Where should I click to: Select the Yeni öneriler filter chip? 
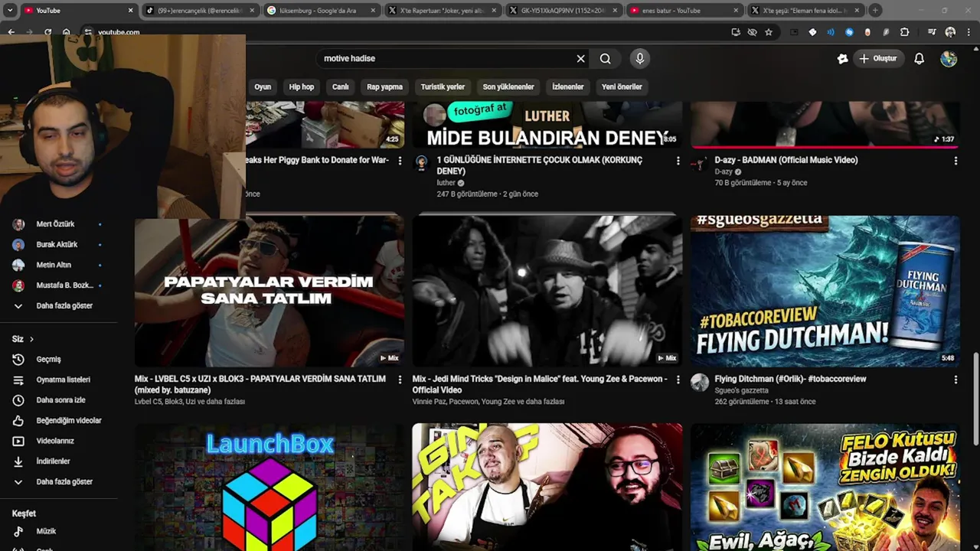(622, 86)
